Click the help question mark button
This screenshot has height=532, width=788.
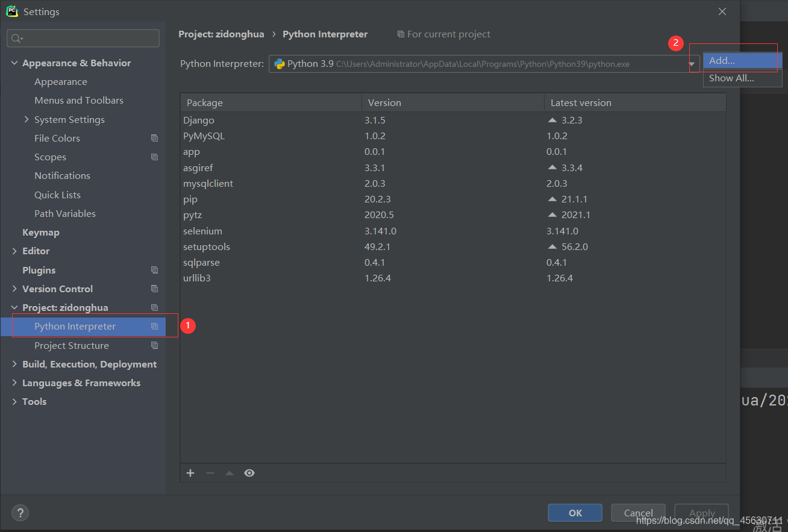tap(20, 513)
